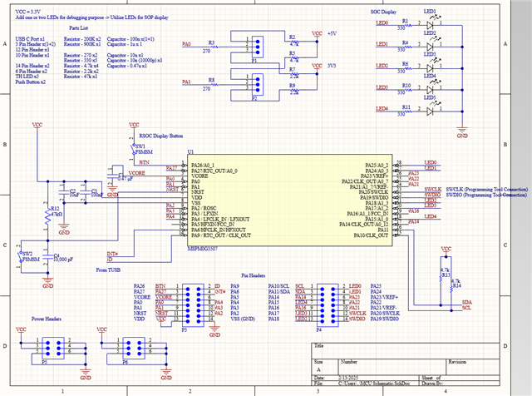
Task: Select push button SW1 FSMSM
Action: [x=133, y=150]
